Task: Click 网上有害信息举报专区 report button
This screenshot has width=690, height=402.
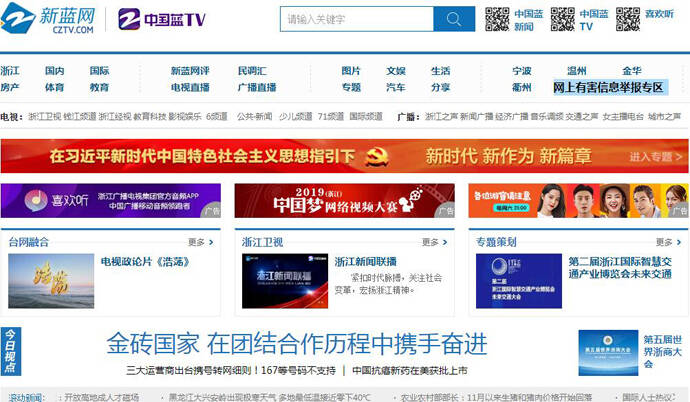Action: pos(609,88)
